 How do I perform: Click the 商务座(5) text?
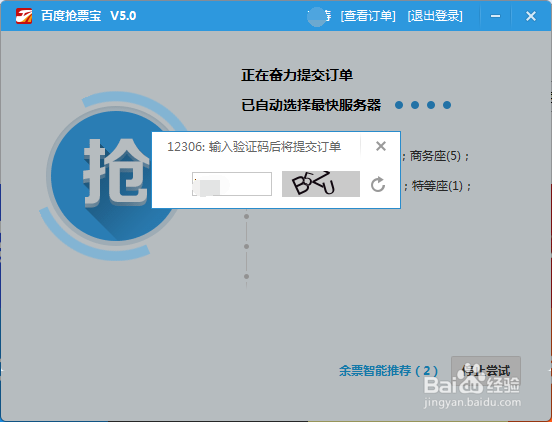pyautogui.click(x=435, y=156)
